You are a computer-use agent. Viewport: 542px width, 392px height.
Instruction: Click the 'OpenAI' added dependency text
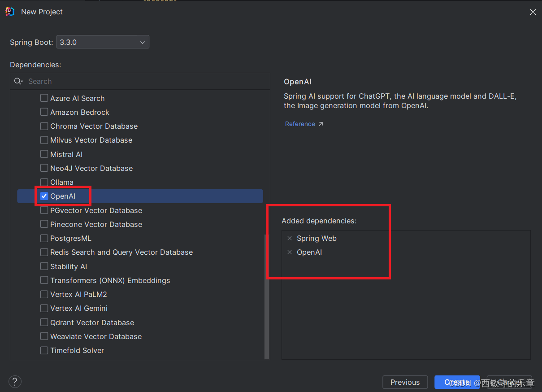pyautogui.click(x=309, y=252)
